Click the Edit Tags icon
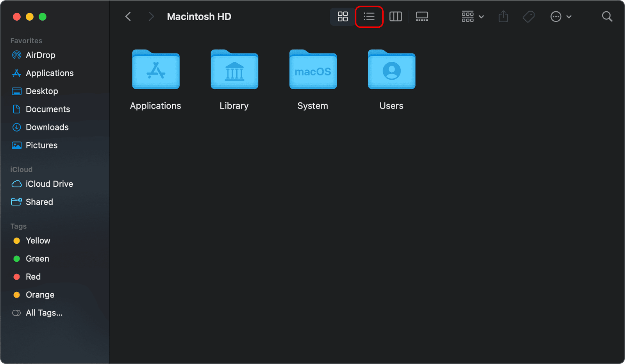This screenshot has height=364, width=625. tap(529, 16)
